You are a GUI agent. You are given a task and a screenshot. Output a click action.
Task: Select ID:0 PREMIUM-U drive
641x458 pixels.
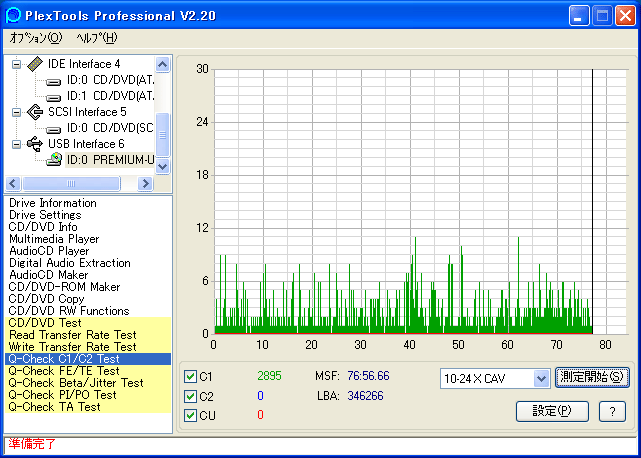110,160
